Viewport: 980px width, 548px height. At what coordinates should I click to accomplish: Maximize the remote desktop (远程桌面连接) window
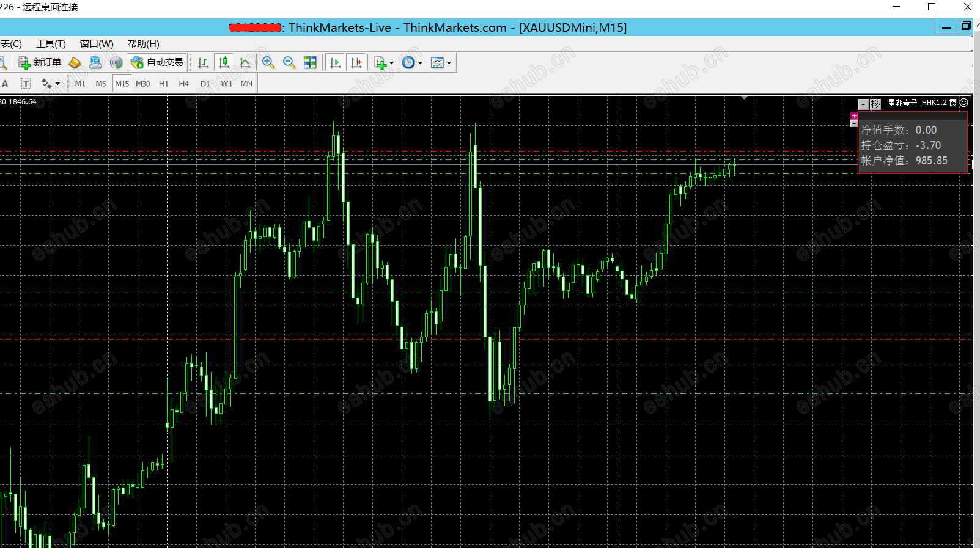[932, 7]
